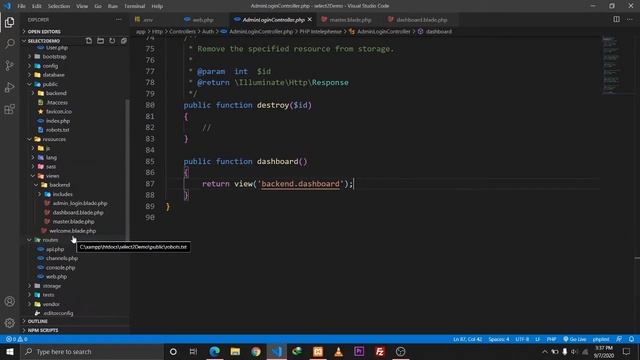The width and height of the screenshot is (640, 360).
Task: Collapse all folders in Explorer
Action: [124, 41]
